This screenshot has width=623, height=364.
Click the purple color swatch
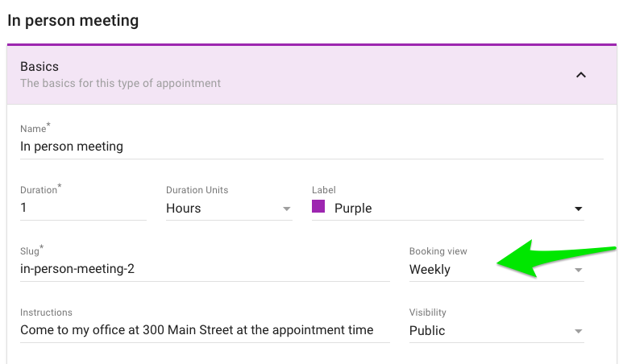click(318, 206)
